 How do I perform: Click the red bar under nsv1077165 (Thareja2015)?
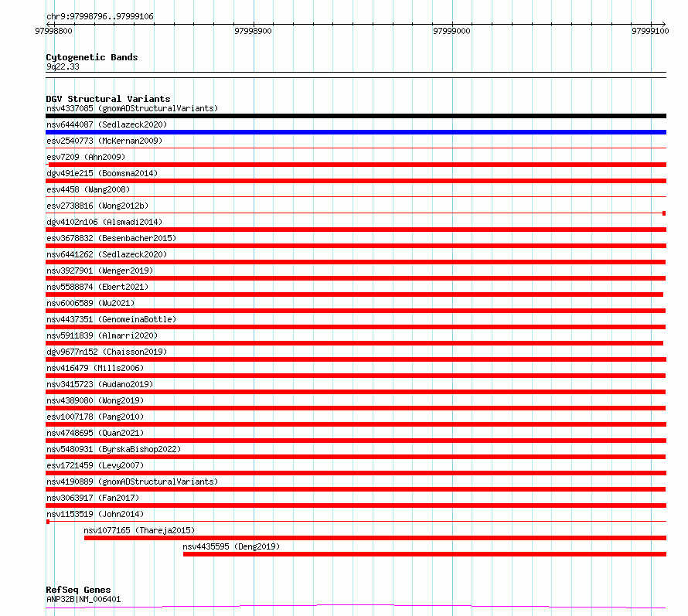point(375,538)
